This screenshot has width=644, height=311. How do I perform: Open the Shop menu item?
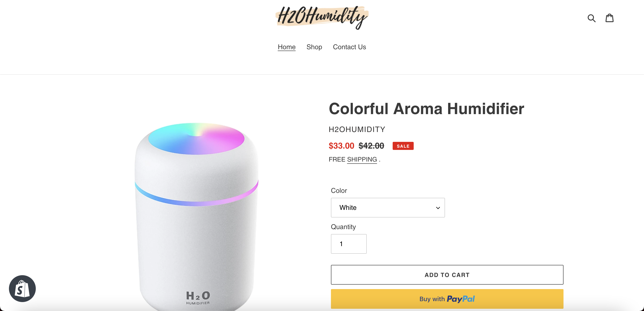click(314, 47)
